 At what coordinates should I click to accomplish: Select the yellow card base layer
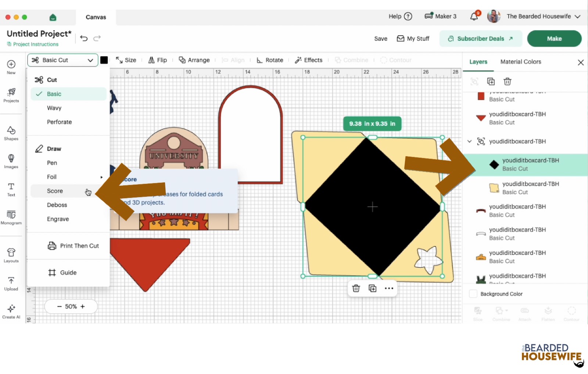(526, 188)
